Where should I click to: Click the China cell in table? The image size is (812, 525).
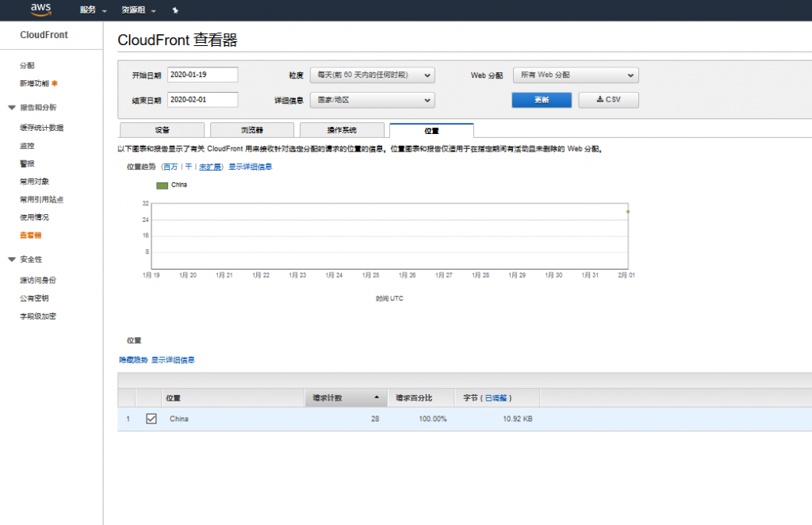179,419
